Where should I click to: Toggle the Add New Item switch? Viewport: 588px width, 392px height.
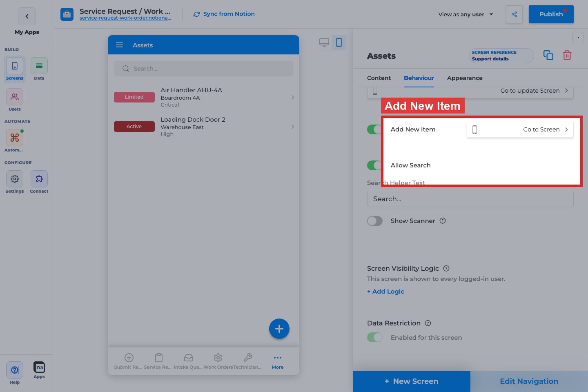click(x=374, y=129)
